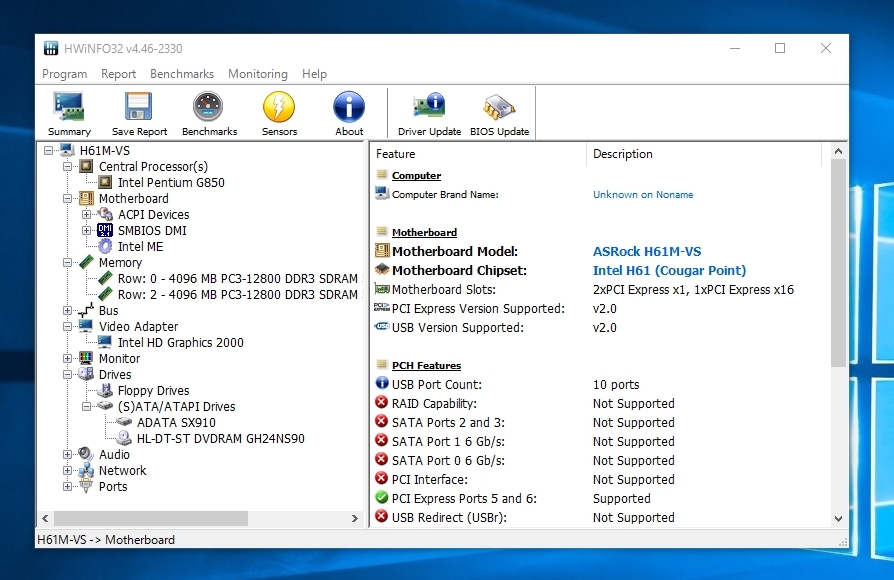894x580 pixels.
Task: Click the USB Port Count row
Action: click(600, 384)
